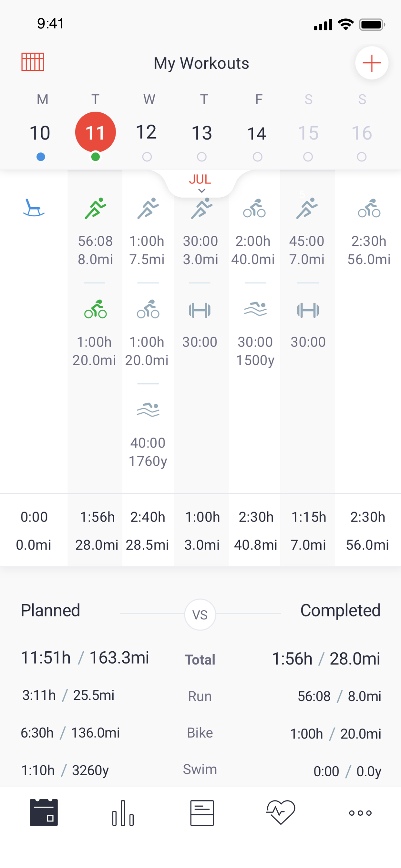This screenshot has height=868, width=401.
Task: Expand the JUL month dropdown
Action: [200, 183]
